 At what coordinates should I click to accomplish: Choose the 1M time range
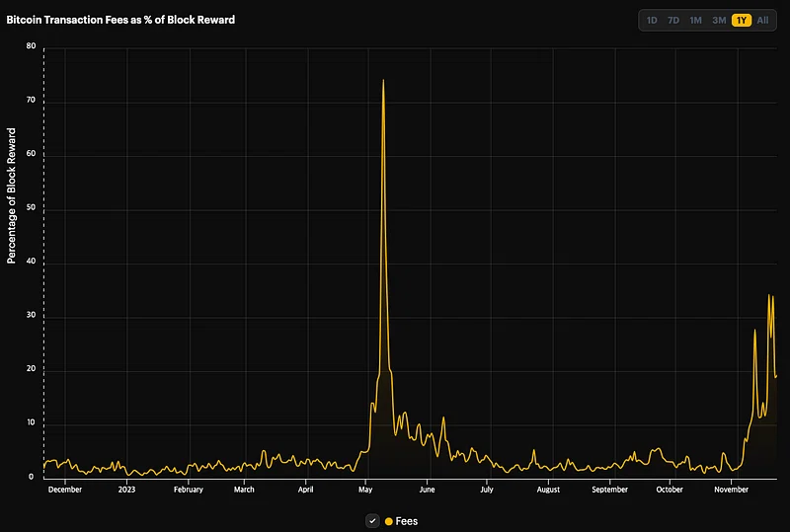tap(696, 20)
